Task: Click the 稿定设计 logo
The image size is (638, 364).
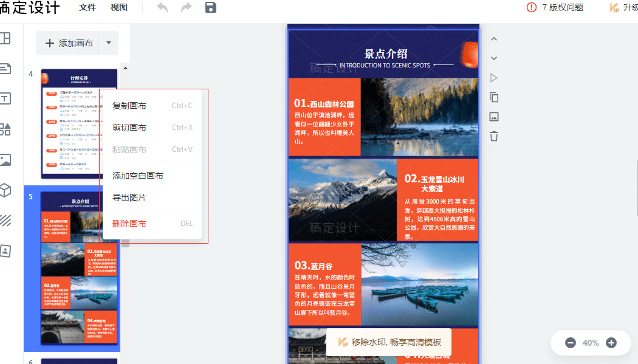Action: tap(29, 7)
